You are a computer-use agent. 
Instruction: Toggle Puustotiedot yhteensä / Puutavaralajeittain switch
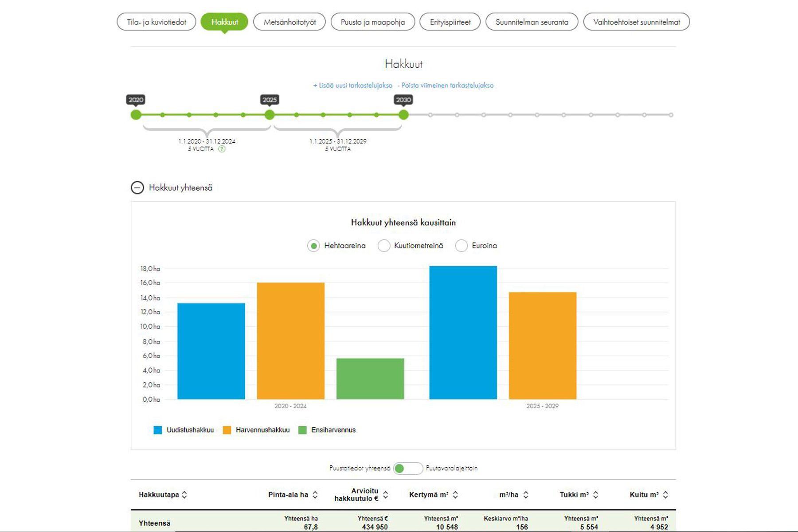click(408, 469)
